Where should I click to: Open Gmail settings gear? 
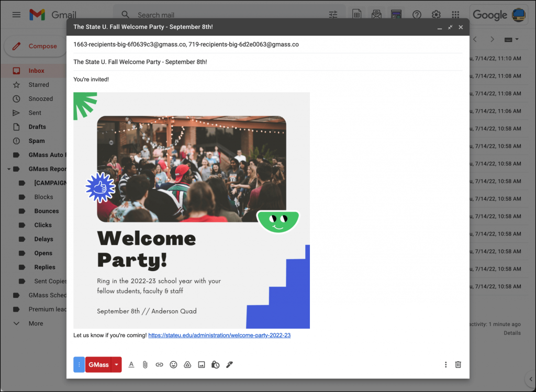coord(436,15)
